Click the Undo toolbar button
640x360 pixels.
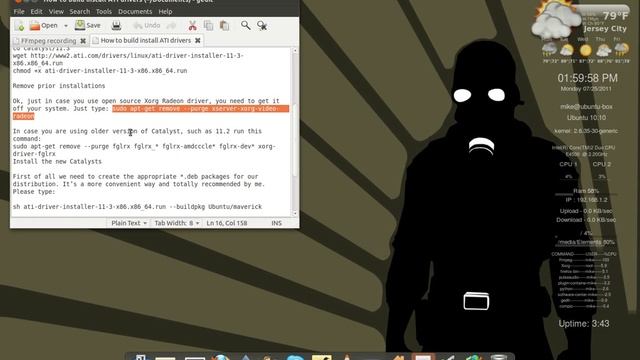tap(147, 25)
